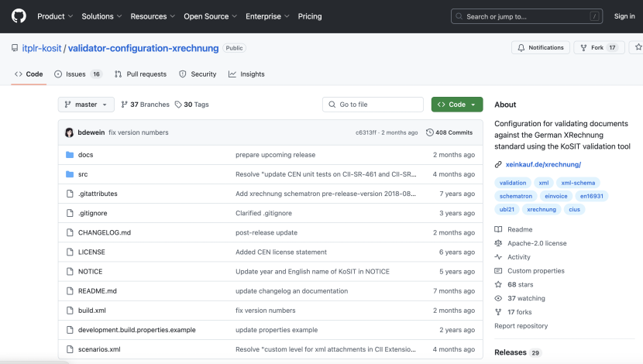Click the clock history icon near 408 Commits

click(x=430, y=132)
